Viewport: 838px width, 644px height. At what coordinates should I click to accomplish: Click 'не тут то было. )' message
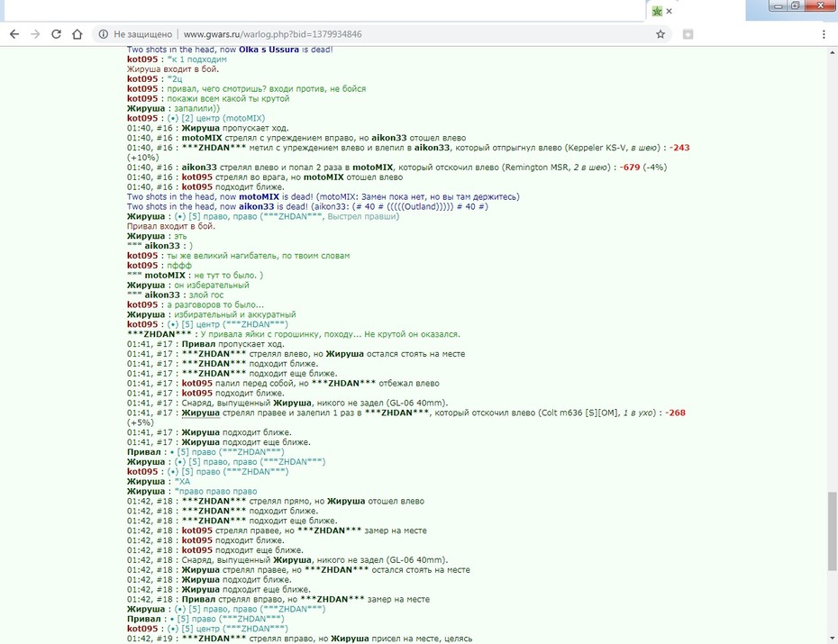[x=228, y=276]
